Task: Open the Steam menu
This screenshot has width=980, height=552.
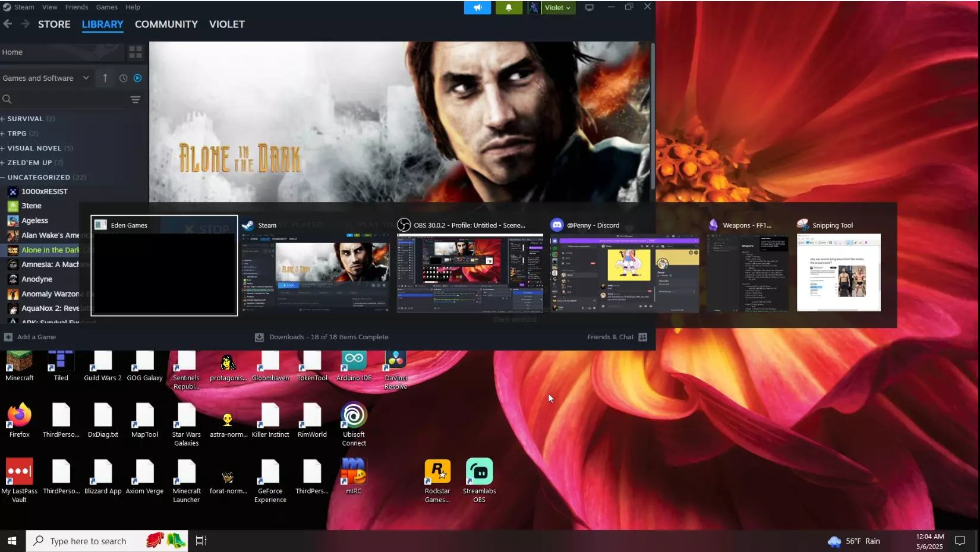Action: (24, 7)
